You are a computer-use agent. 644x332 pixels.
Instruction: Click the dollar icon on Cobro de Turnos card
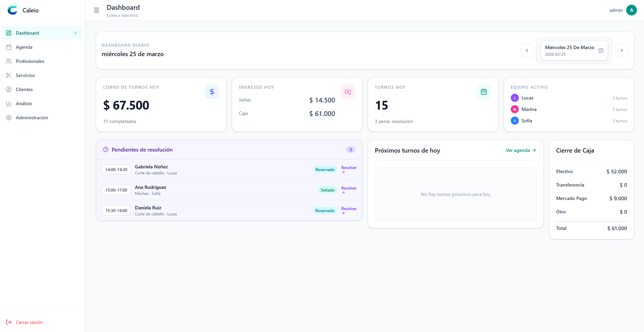[x=212, y=91]
